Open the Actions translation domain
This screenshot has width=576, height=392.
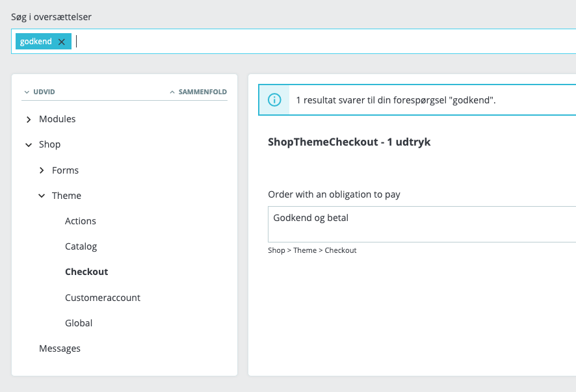[x=81, y=221]
